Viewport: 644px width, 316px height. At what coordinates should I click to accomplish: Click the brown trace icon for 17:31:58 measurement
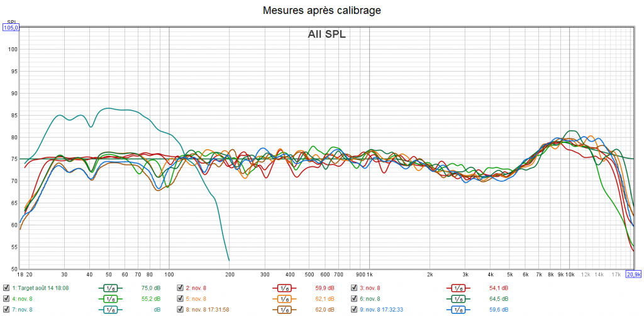point(284,309)
